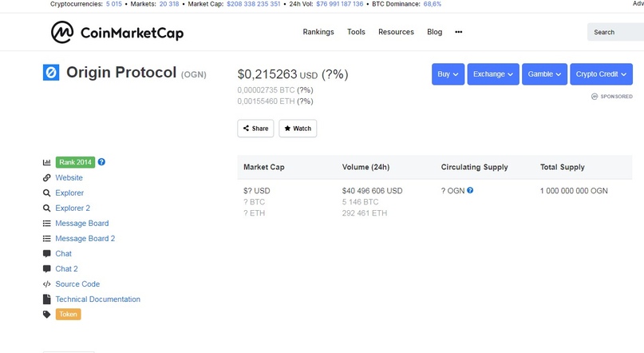Click the 24h Vol value $76 991 187 136
644x353 pixels.
click(340, 4)
